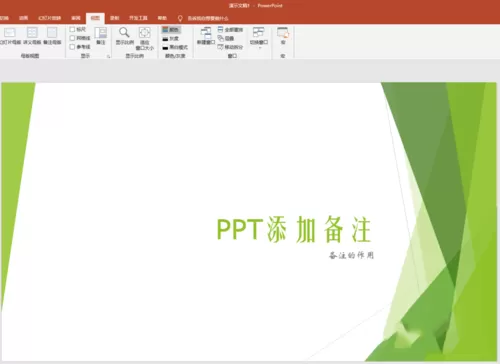Switch to Grayscale (灰度) mode
This screenshot has height=364, width=500.
(x=171, y=39)
